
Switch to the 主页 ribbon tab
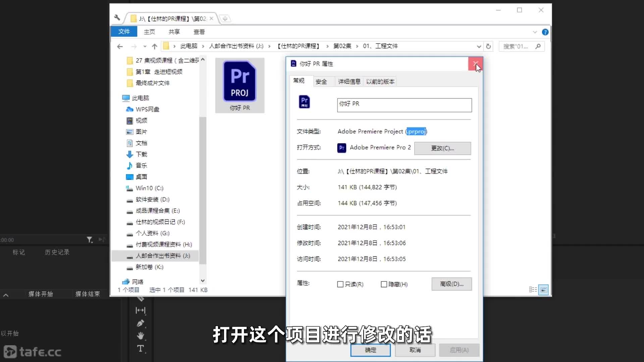tap(149, 32)
